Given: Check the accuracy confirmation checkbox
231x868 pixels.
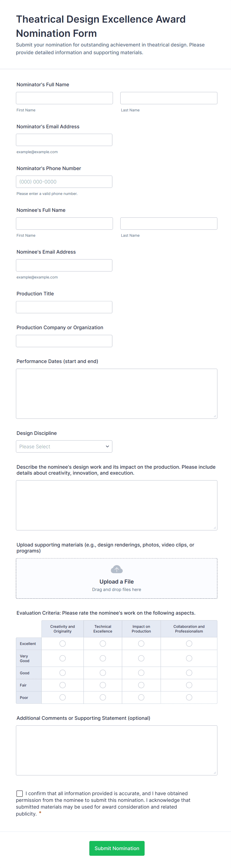Looking at the screenshot, I should coord(20,794).
